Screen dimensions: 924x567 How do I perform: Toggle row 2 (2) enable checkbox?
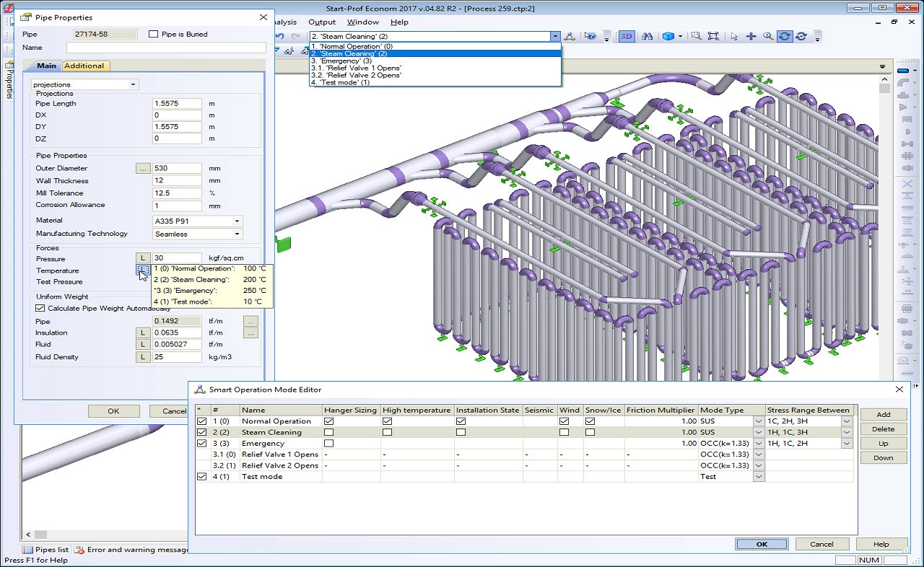coord(201,432)
